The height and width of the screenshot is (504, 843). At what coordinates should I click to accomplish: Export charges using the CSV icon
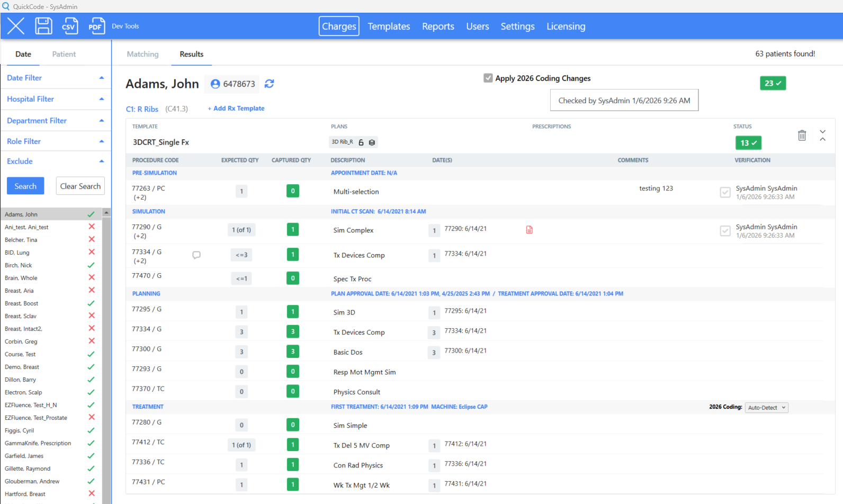(x=70, y=26)
